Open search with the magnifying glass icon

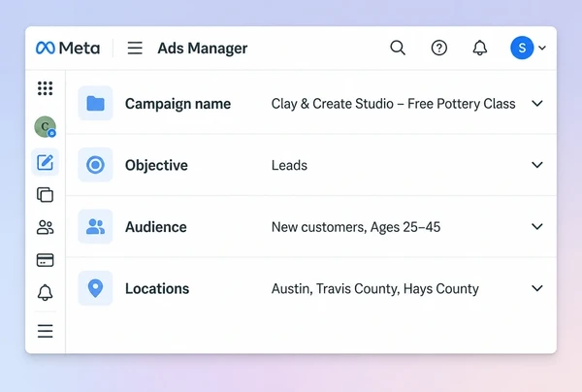click(398, 48)
